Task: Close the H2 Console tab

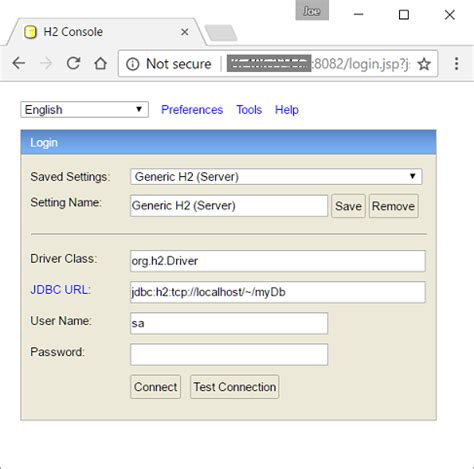Action: point(185,32)
